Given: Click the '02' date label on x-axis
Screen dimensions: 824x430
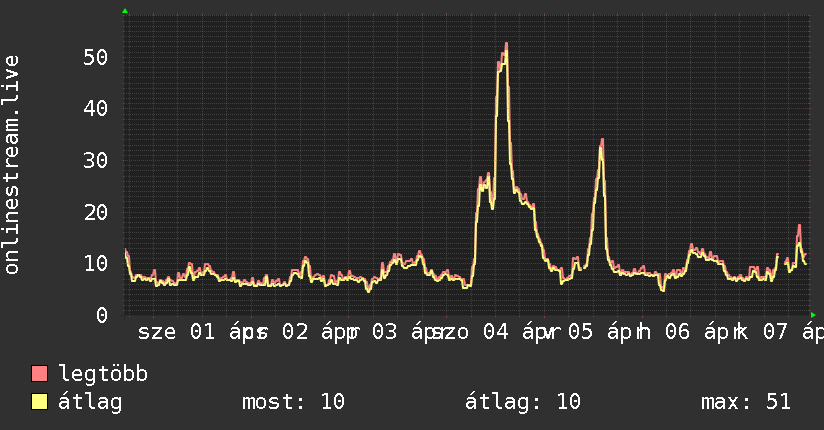Looking at the screenshot, I should [295, 332].
